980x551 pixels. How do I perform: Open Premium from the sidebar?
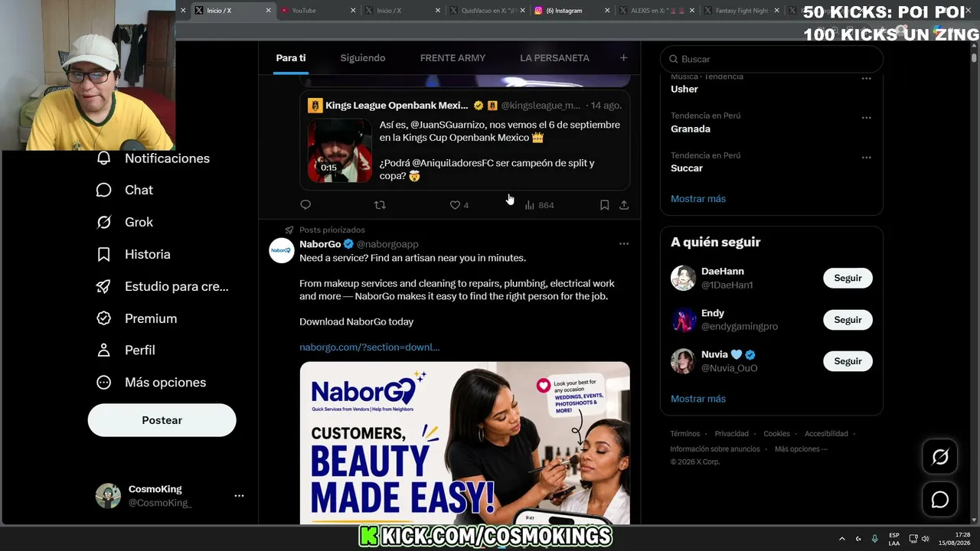point(136,318)
